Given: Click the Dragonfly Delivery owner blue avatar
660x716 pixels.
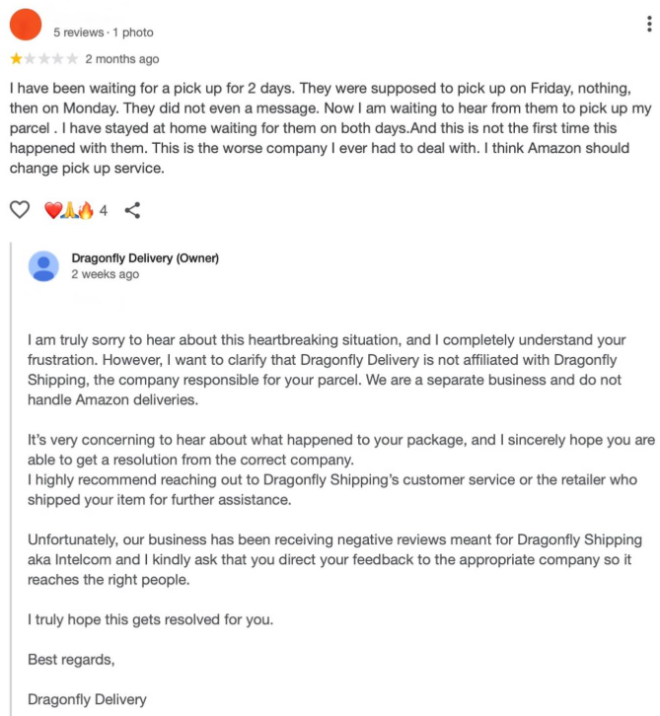Looking at the screenshot, I should 43,265.
